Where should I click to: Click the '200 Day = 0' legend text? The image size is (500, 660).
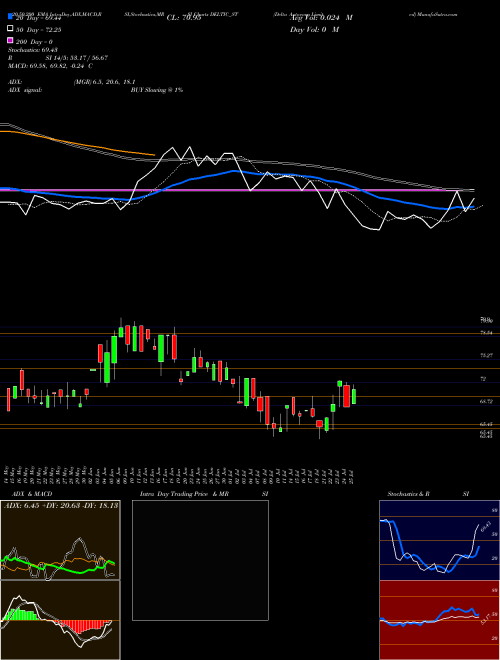(34, 42)
